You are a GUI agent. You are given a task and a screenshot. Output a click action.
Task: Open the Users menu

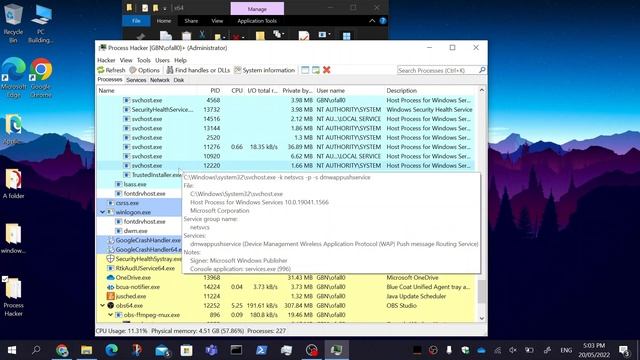(162, 60)
